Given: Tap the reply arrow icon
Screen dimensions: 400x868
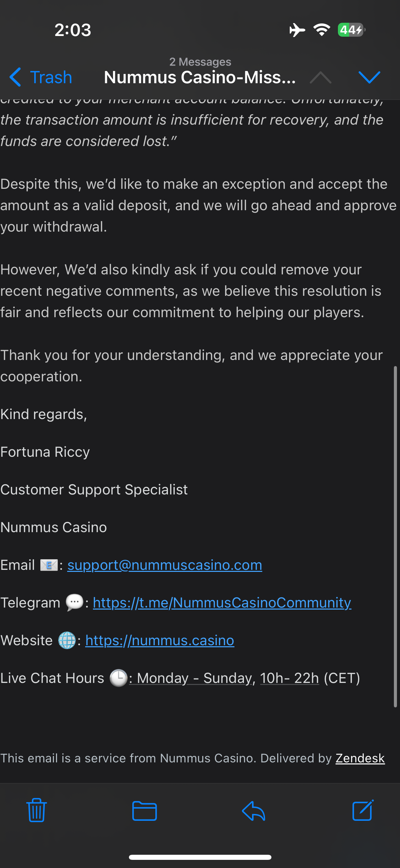Looking at the screenshot, I should coord(253,811).
